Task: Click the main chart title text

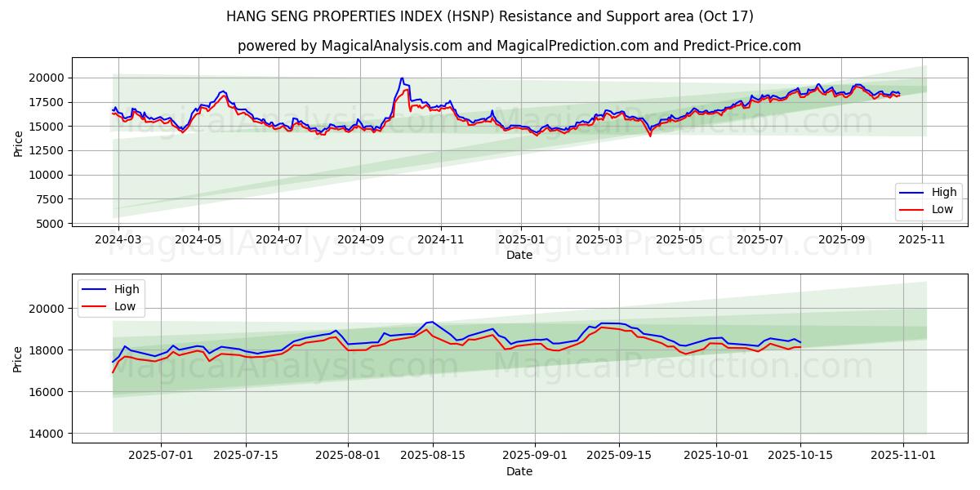Action: tap(490, 16)
